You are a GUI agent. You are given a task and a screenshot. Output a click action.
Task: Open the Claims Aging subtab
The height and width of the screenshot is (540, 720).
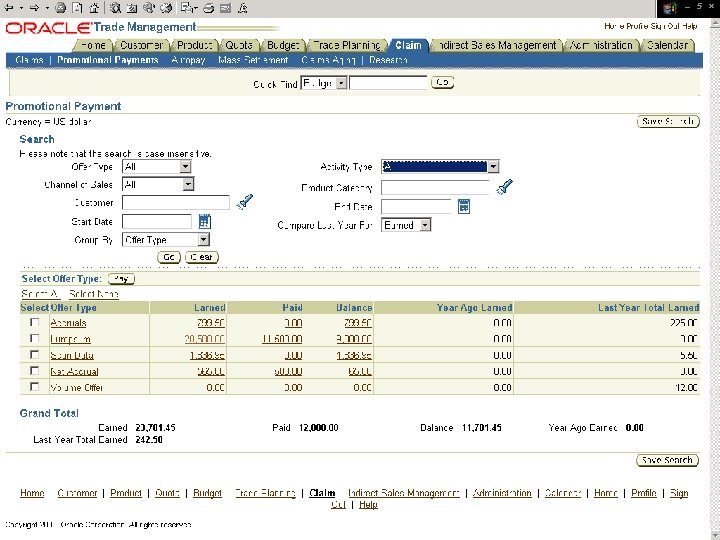tap(328, 60)
